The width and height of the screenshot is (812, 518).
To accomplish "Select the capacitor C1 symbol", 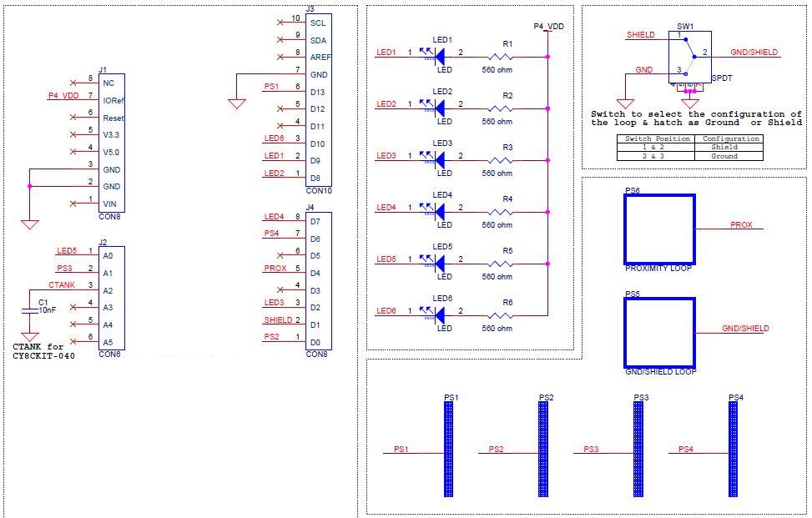I will click(29, 309).
